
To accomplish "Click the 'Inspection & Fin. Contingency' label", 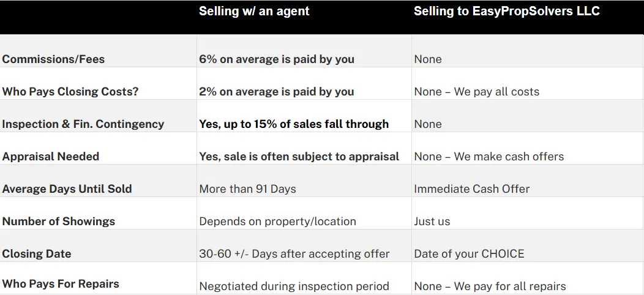I will [83, 124].
